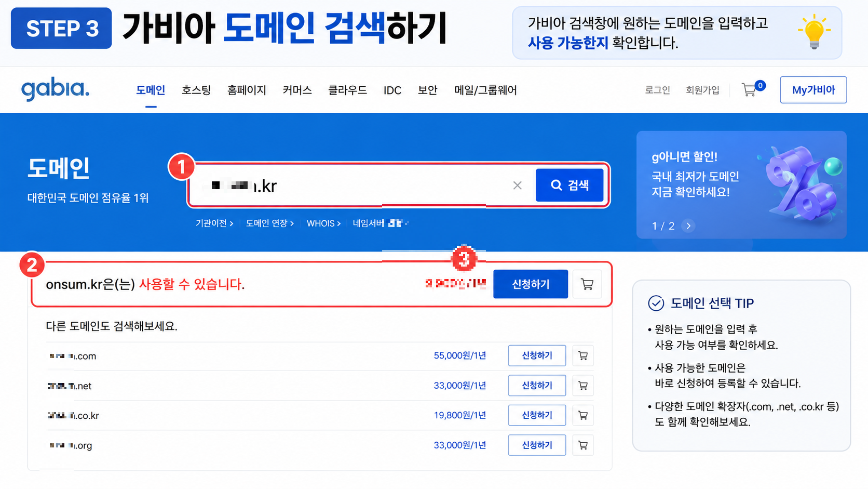Add the .co.kr domain to the cart
The width and height of the screenshot is (868, 489).
pyautogui.click(x=583, y=415)
